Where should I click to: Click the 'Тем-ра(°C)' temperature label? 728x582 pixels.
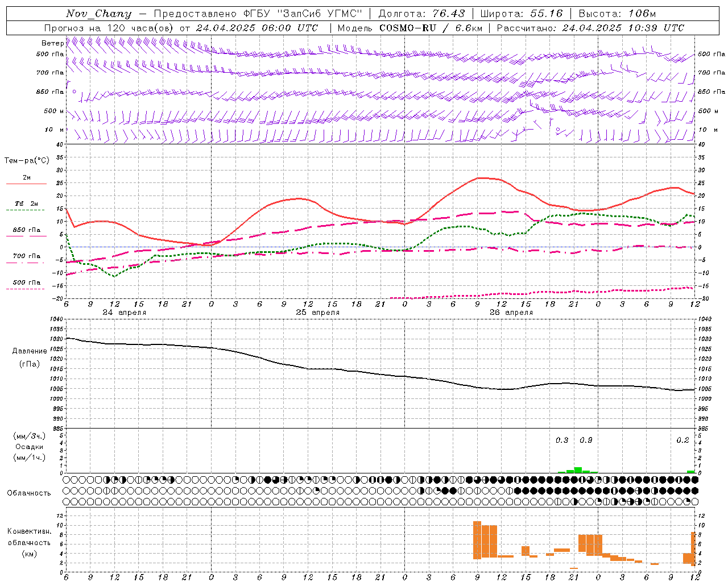pyautogui.click(x=27, y=161)
